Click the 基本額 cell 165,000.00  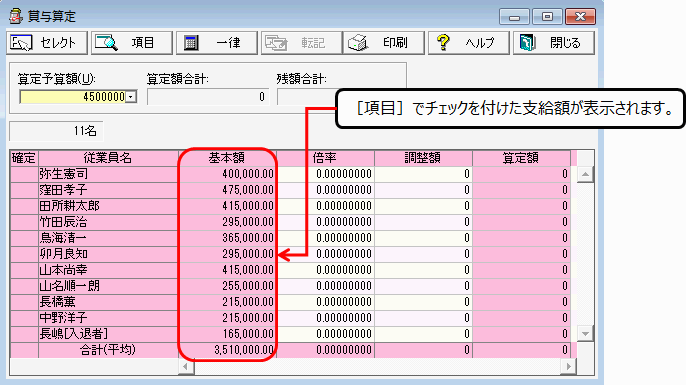pyautogui.click(x=227, y=334)
